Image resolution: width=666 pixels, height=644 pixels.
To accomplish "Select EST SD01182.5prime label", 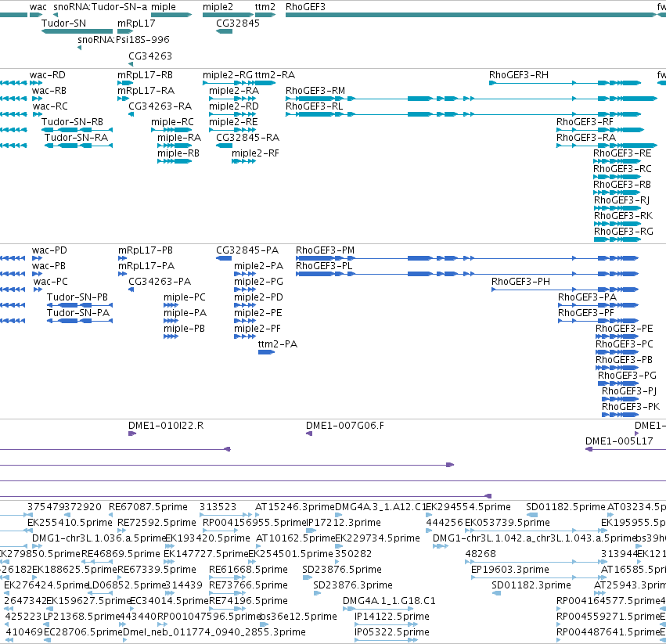I will click(x=565, y=507).
